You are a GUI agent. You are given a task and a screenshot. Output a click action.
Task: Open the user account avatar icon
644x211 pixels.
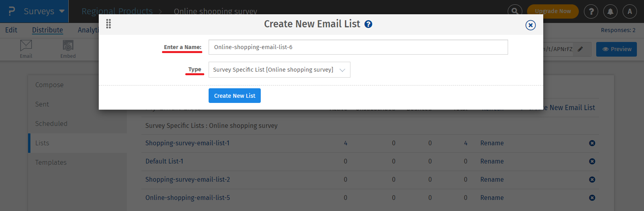click(x=630, y=11)
